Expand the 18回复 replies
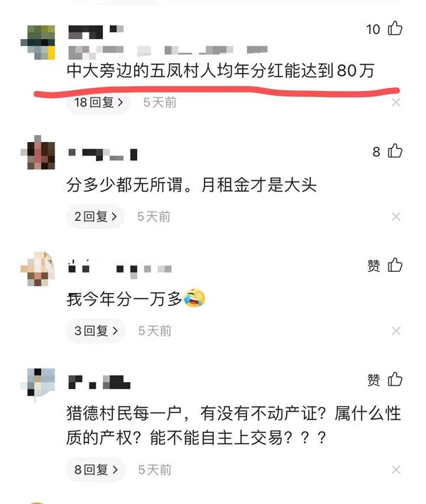The image size is (426, 504). tap(99, 102)
